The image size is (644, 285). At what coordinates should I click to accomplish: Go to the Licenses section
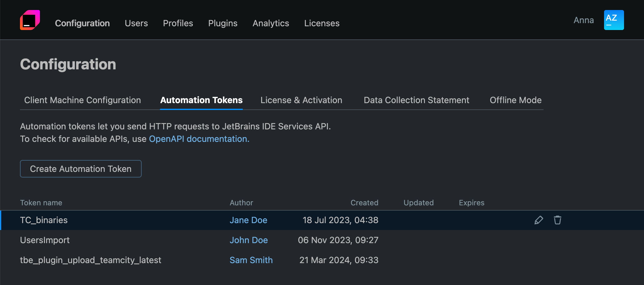321,23
